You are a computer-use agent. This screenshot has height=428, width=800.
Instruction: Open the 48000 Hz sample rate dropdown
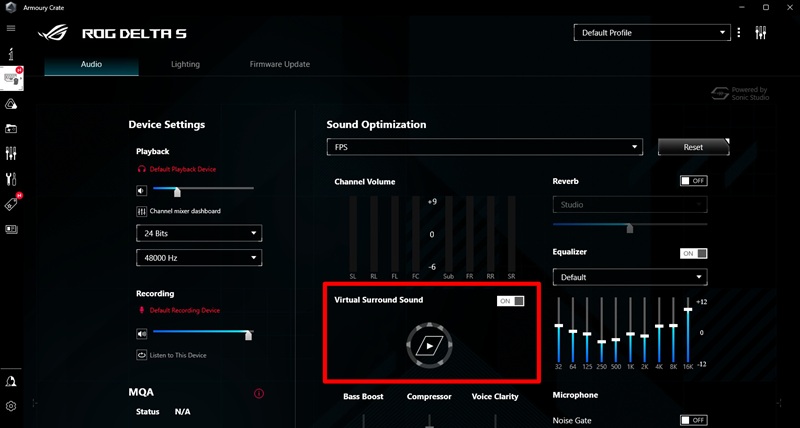199,258
